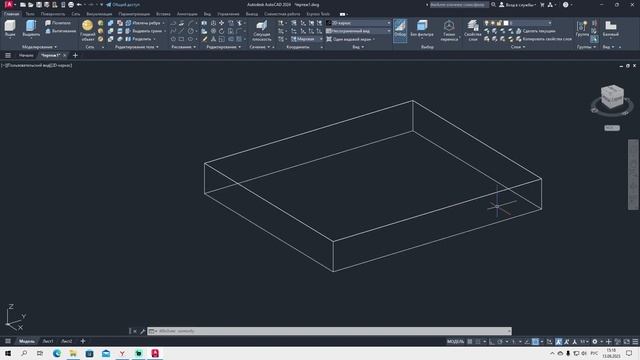640x360 pixels.
Task: Select the Поверхность ribbon tab
Action: pyautogui.click(x=53, y=14)
